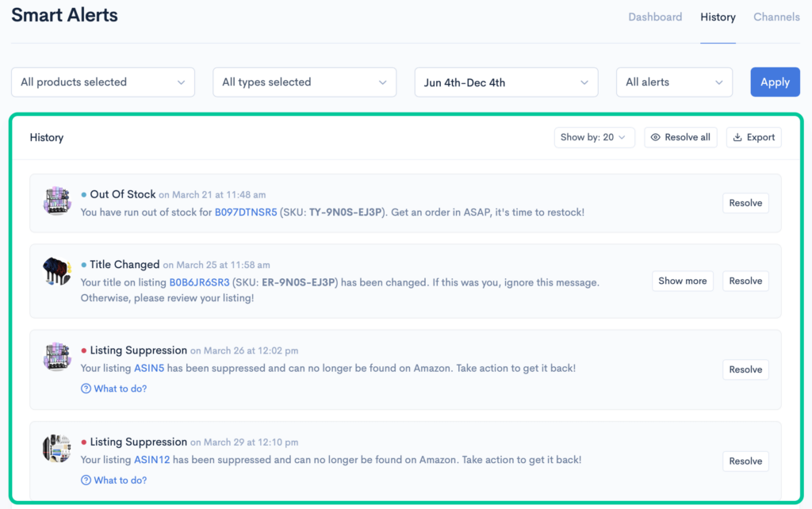Open the Show by: 20 dropdown
The width and height of the screenshot is (812, 509).
tap(594, 136)
